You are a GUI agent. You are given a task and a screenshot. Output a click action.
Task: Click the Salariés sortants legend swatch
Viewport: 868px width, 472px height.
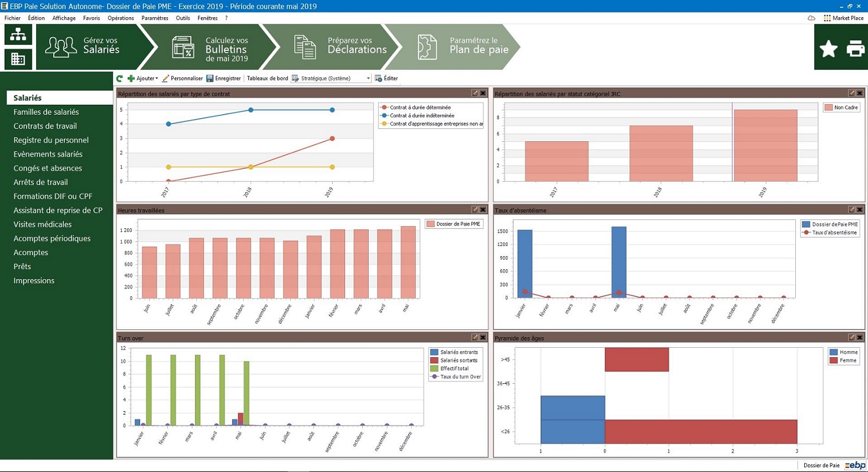click(434, 360)
